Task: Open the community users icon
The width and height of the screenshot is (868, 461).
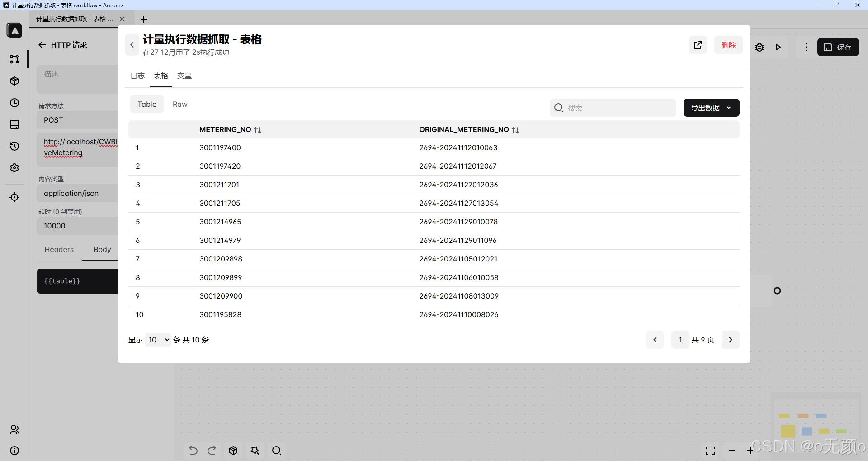Action: click(x=14, y=430)
